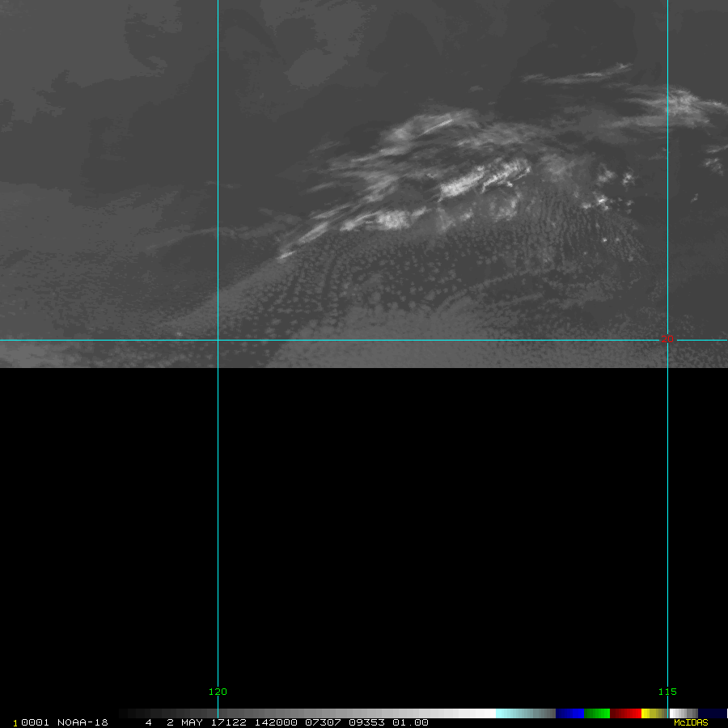The width and height of the screenshot is (728, 728).
Task: Click the 09353 value in status line
Action: (366, 722)
